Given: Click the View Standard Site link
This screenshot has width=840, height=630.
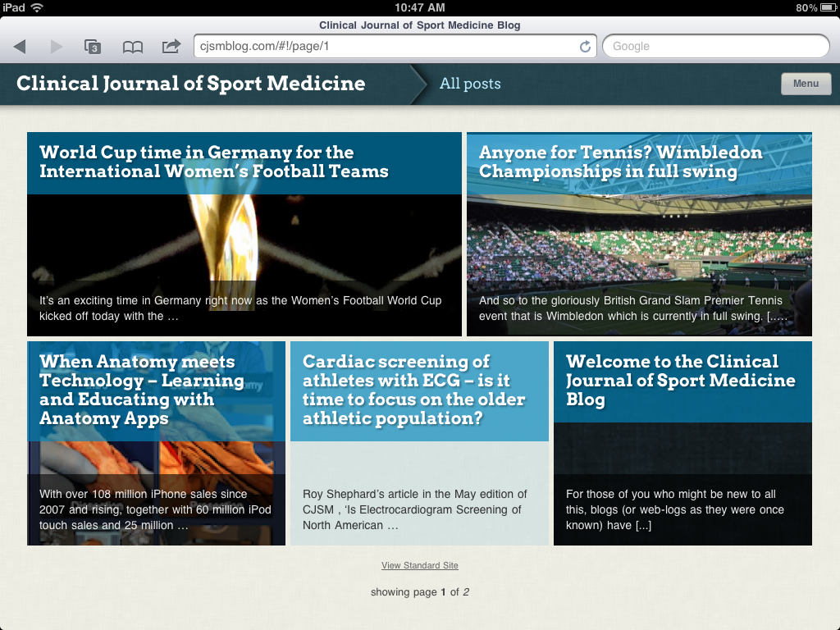Looking at the screenshot, I should (419, 565).
